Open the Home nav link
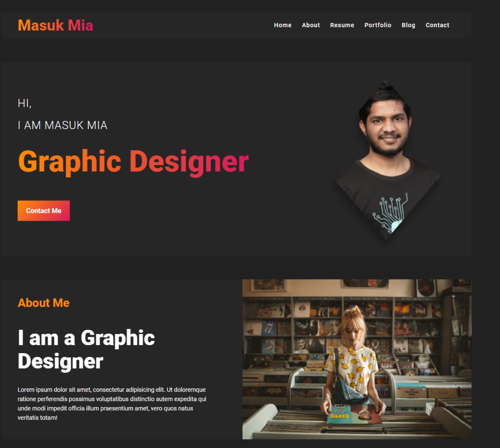Viewport: 500px width, 448px height. click(283, 25)
